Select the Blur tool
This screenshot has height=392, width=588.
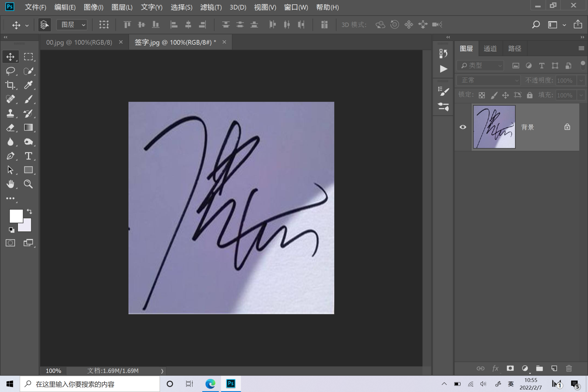[10, 142]
